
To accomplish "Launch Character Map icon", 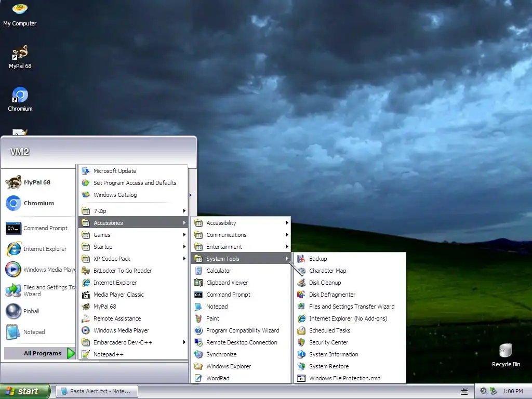I will click(301, 270).
